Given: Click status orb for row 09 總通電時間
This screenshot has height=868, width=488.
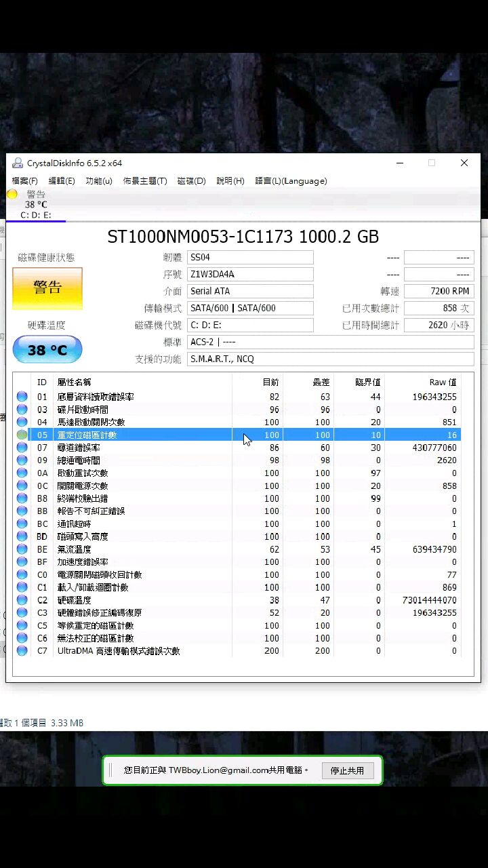Looking at the screenshot, I should point(22,460).
